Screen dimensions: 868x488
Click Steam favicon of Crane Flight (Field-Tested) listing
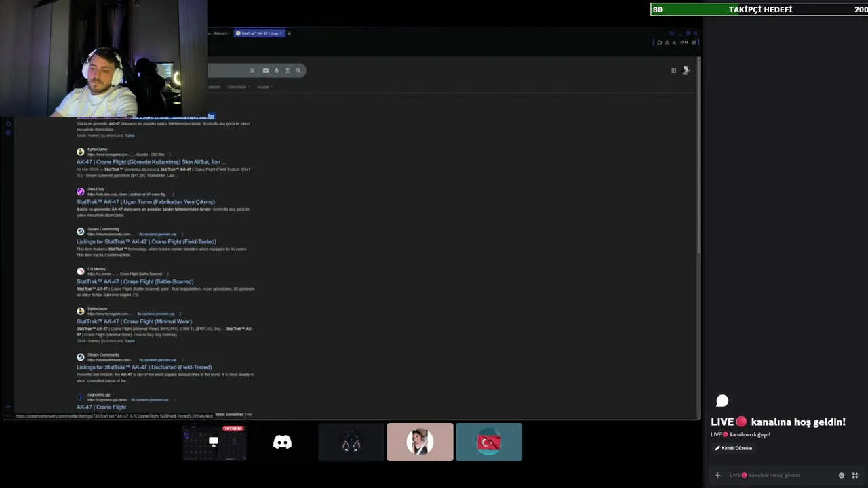81,232
